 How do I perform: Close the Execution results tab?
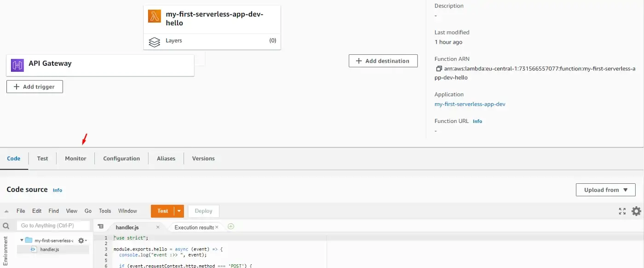[x=217, y=227]
